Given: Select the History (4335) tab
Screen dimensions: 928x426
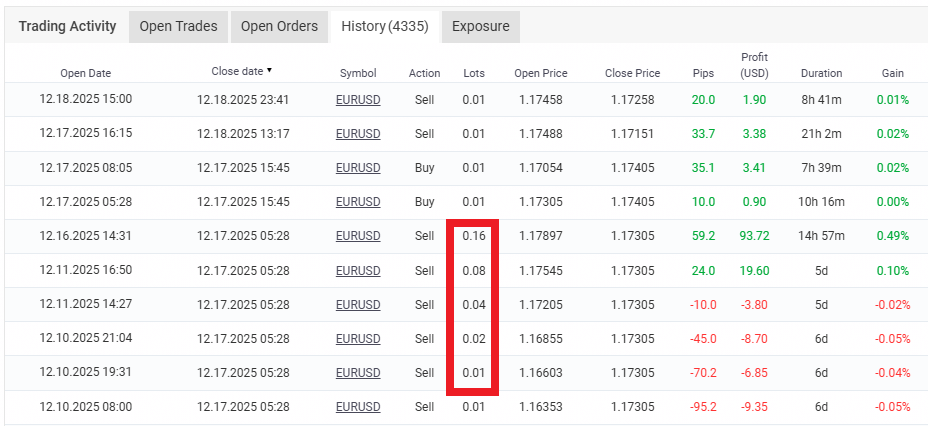Looking at the screenshot, I should pos(385,27).
